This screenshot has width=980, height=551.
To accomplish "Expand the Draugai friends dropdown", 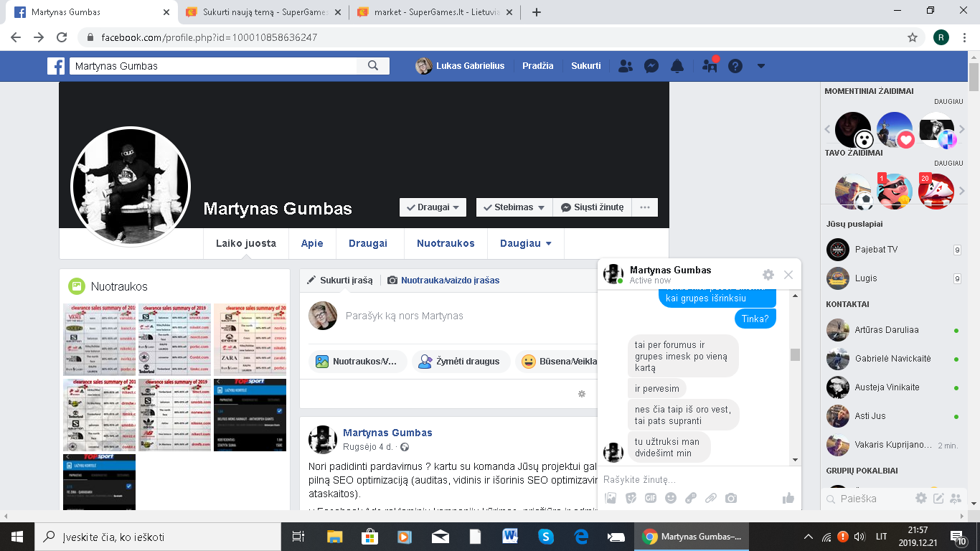I will pyautogui.click(x=433, y=207).
